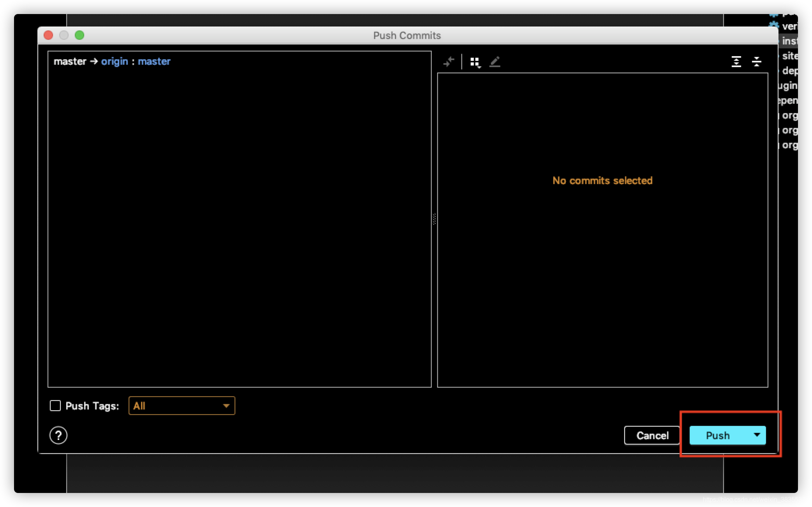Open the Group By grid icon
The width and height of the screenshot is (812, 507).
pyautogui.click(x=475, y=62)
